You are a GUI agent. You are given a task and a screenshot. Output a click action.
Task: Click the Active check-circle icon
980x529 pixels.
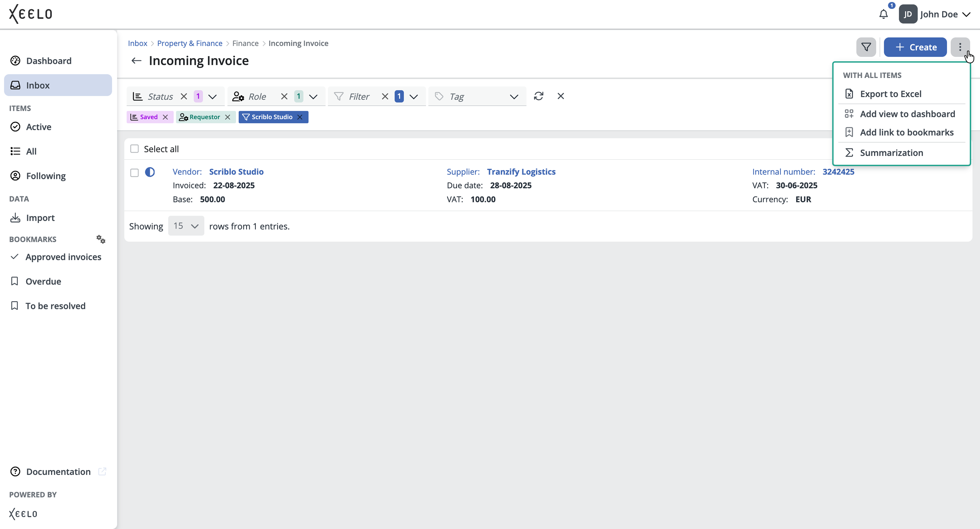[x=15, y=127]
